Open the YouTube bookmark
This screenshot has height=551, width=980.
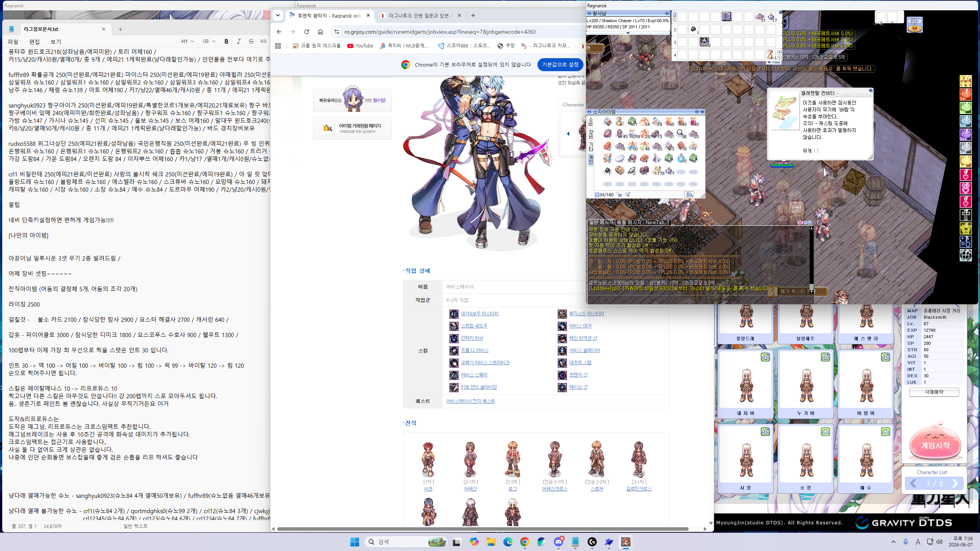[x=360, y=46]
